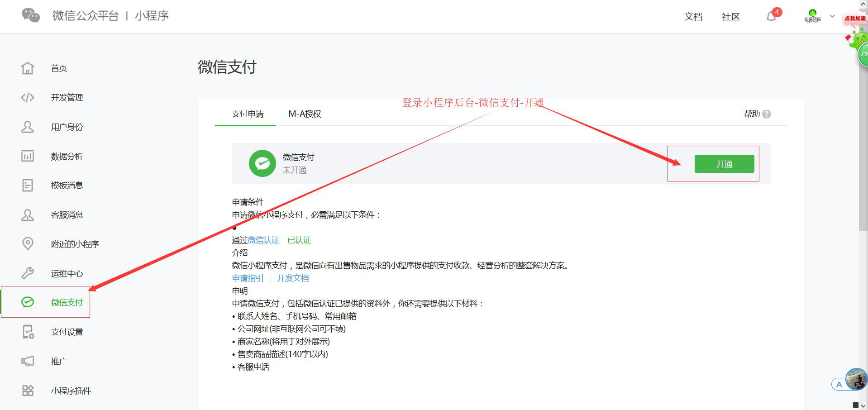This screenshot has width=868, height=410.
Task: Open the 微信认证 link
Action: click(x=264, y=240)
